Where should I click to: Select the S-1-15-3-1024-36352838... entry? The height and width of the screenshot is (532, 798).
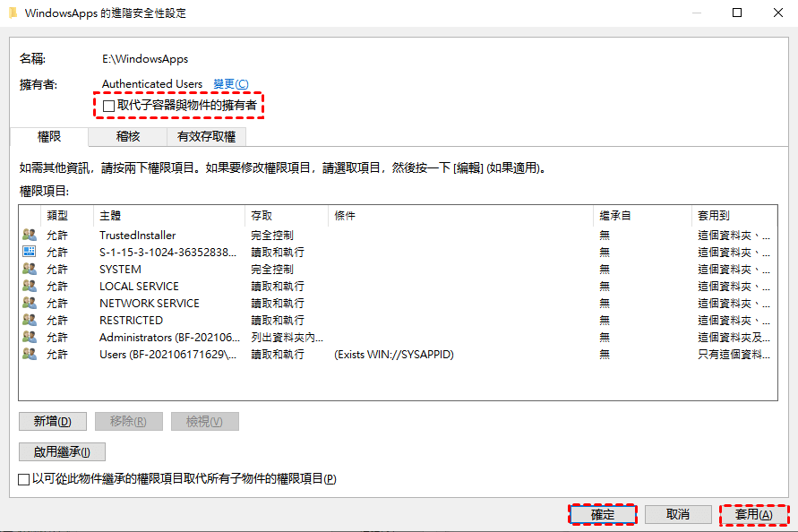tap(167, 252)
